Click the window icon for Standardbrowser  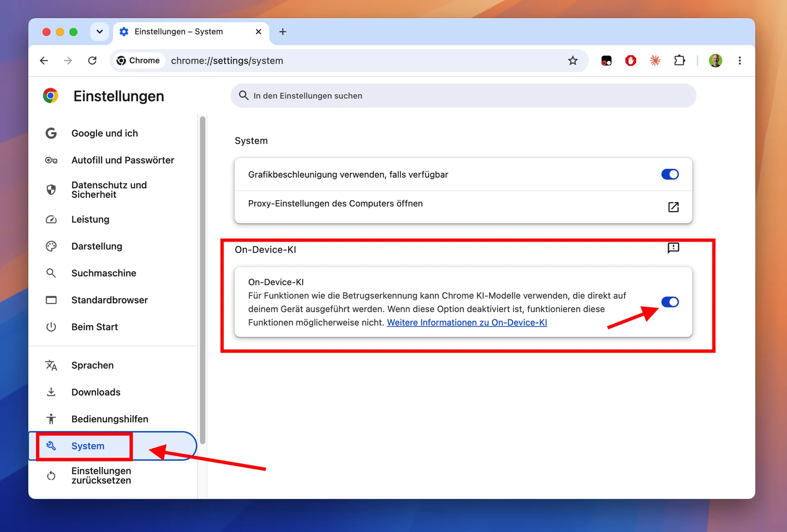point(51,300)
